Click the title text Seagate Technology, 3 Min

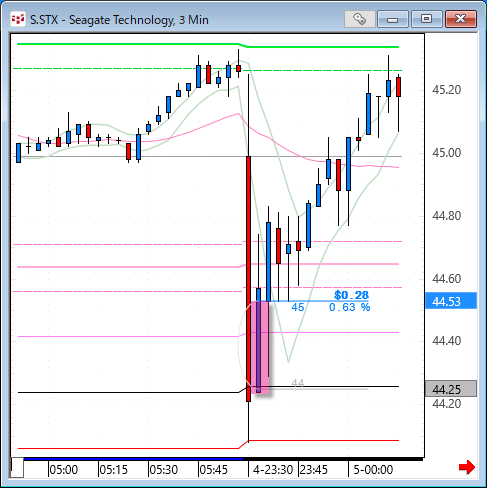(x=139, y=20)
